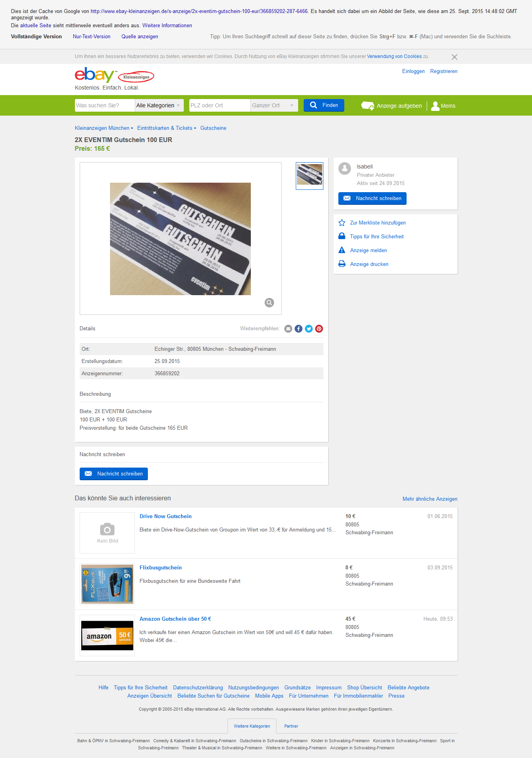
Task: Open Gutscheine in Schwabing-Freimann link
Action: [x=274, y=741]
